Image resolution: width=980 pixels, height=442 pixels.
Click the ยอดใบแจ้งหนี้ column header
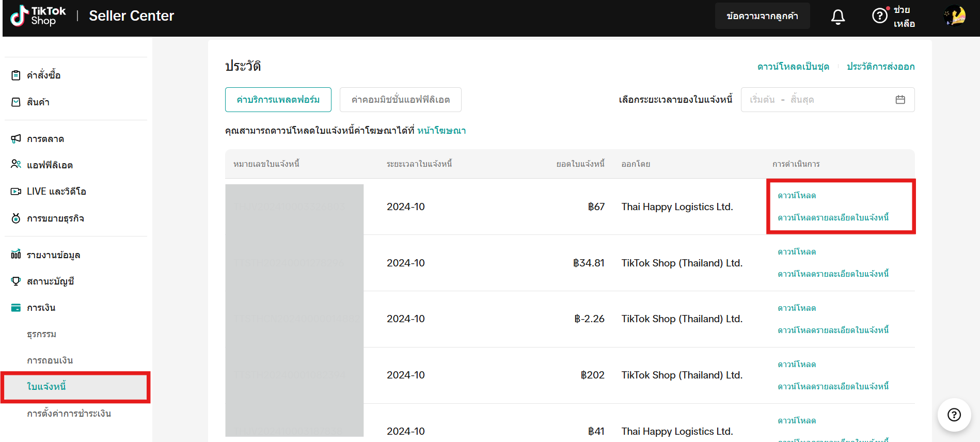tap(580, 164)
